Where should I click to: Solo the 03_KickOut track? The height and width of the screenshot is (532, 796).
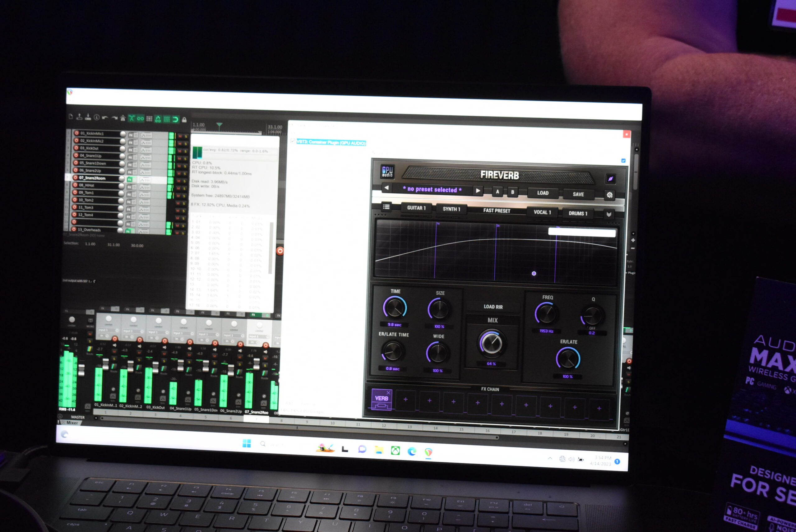tap(185, 151)
